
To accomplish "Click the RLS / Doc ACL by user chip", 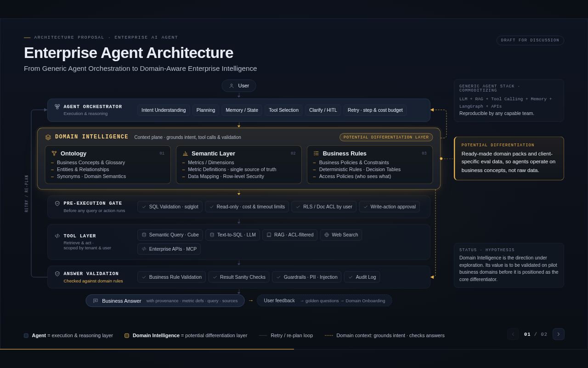I will point(324,207).
